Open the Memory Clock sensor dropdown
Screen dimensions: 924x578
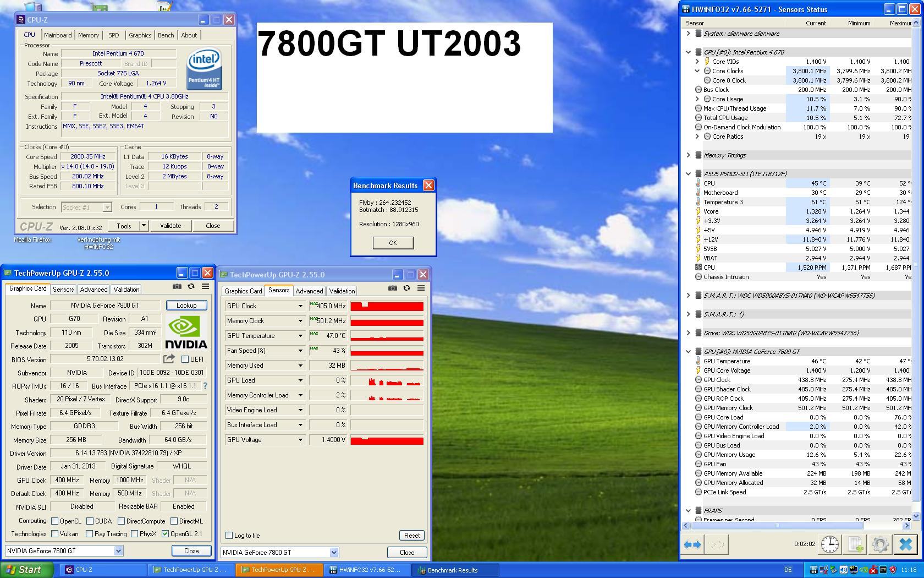pos(300,321)
